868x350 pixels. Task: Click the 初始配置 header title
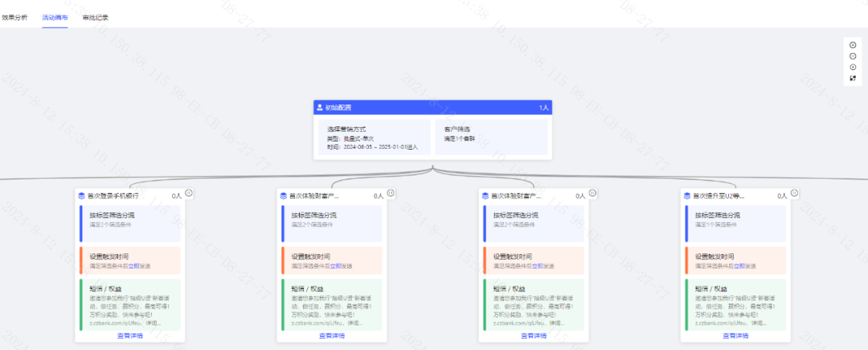[x=338, y=108]
